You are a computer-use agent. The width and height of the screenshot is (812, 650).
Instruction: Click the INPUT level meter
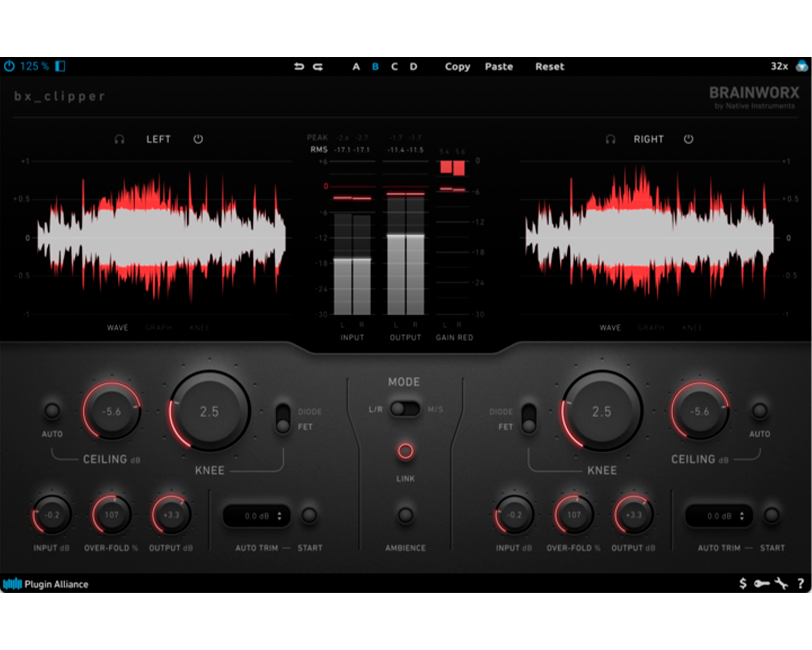click(352, 238)
